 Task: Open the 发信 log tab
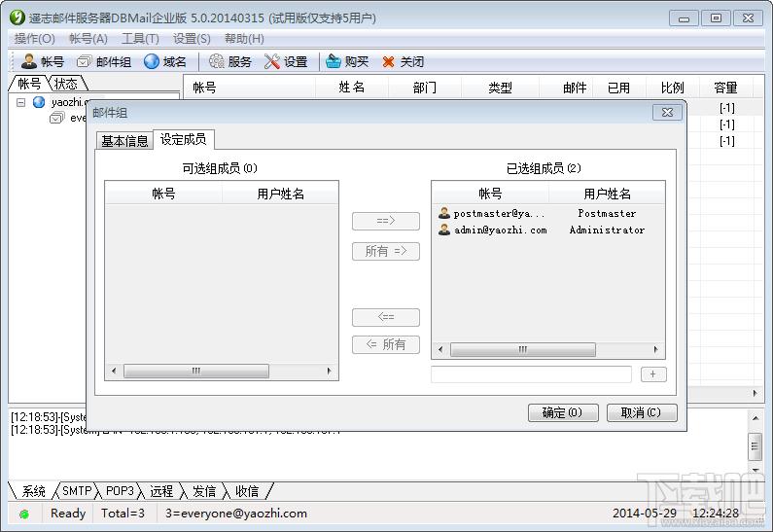pyautogui.click(x=204, y=490)
